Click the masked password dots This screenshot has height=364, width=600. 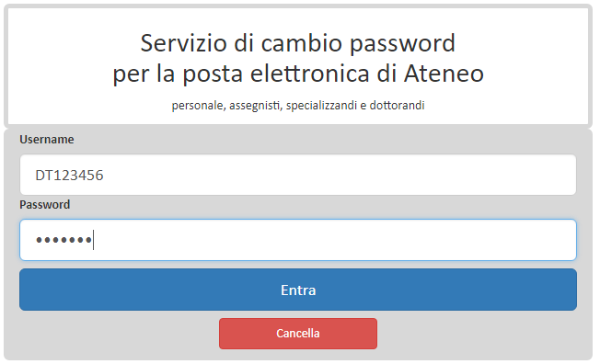(x=63, y=240)
